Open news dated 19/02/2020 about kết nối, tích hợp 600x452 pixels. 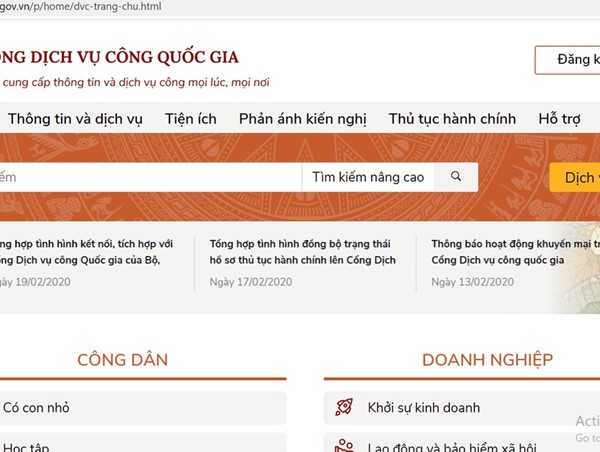[x=86, y=252]
